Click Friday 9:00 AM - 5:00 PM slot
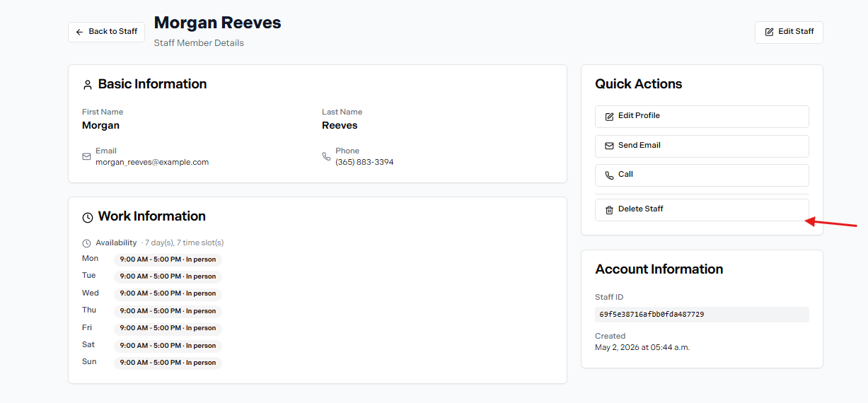Viewport: 868px width, 403px height. tap(168, 328)
